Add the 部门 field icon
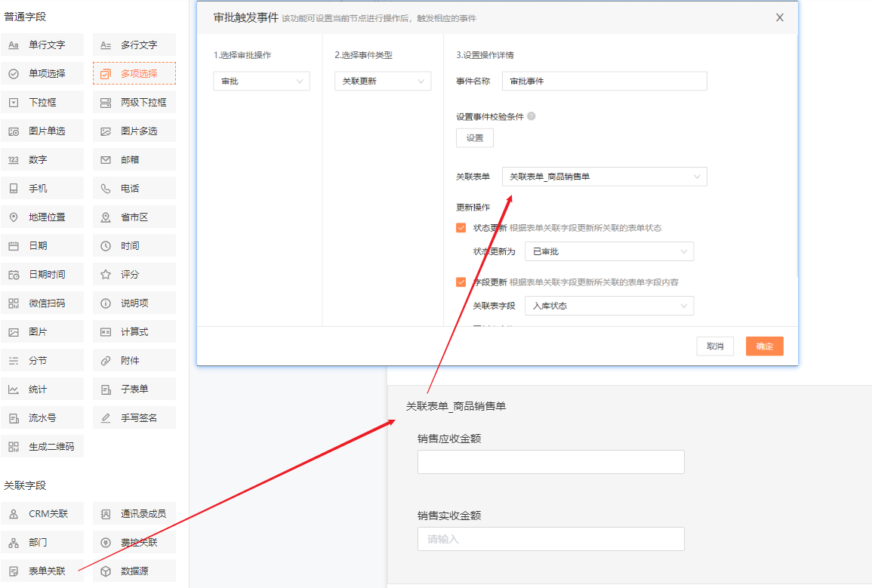 point(14,543)
